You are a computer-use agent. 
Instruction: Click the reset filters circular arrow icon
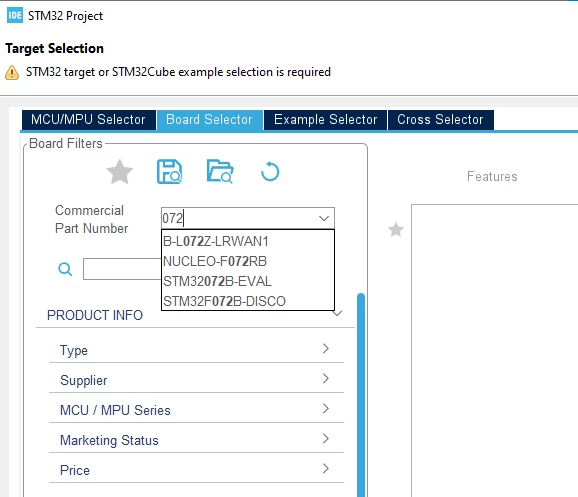[x=270, y=171]
